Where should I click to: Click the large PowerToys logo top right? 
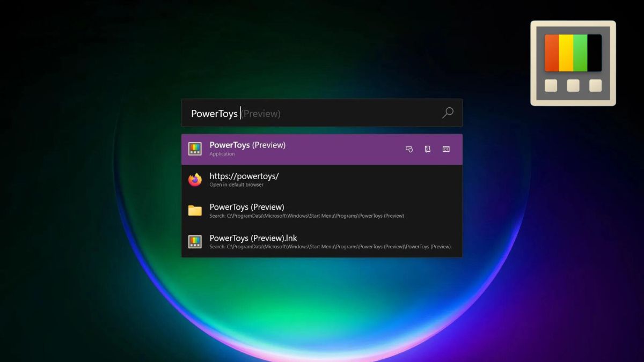click(x=573, y=63)
